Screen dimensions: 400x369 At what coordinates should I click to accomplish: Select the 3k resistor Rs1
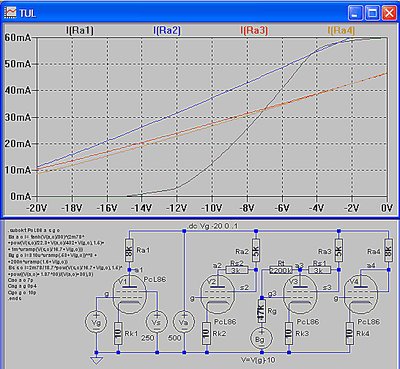click(320, 270)
